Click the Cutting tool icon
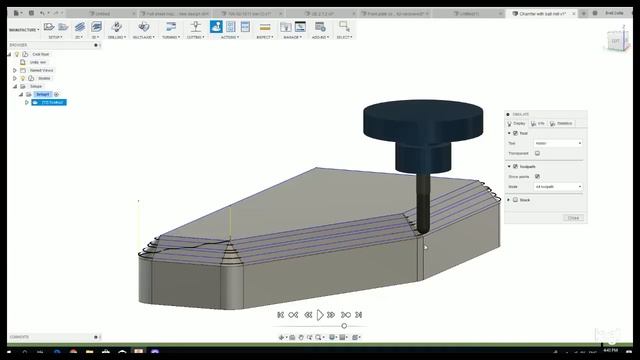The image size is (640, 360). coord(196,27)
